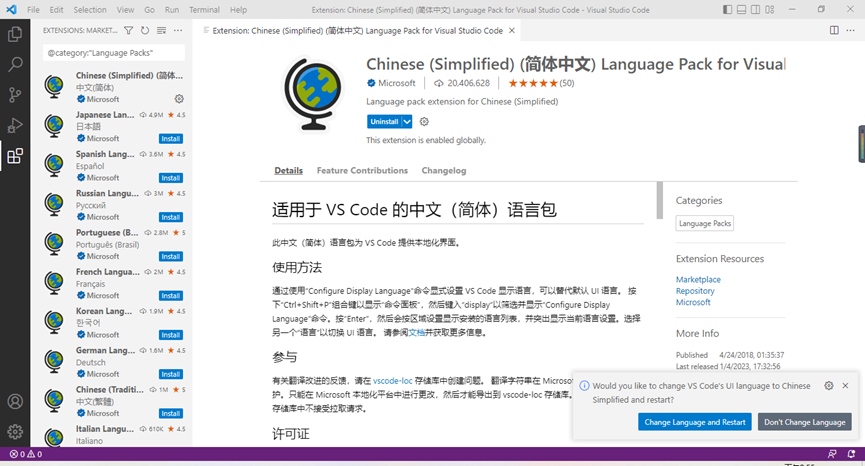
Task: Open extension settings gear next to Uninstall
Action: (424, 121)
